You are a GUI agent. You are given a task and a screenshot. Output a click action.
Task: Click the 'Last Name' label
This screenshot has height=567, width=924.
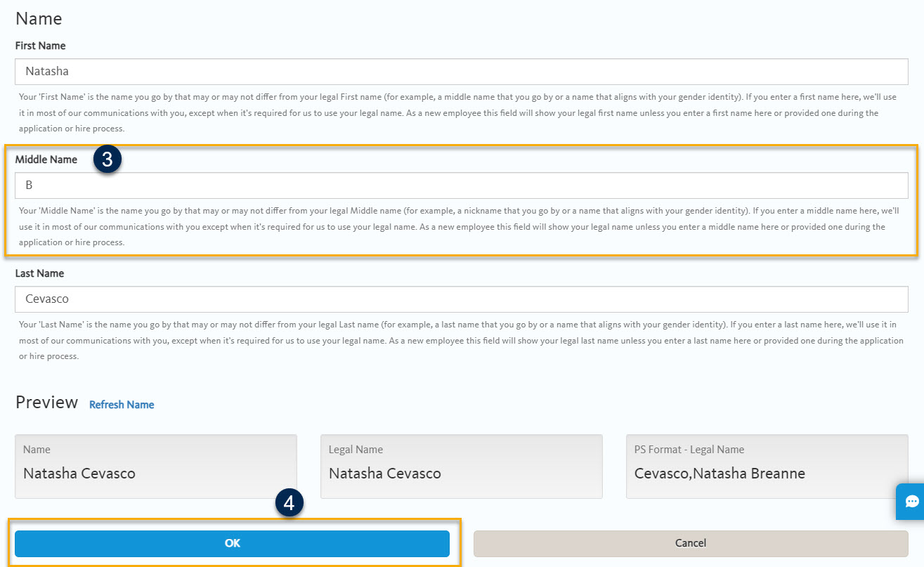[x=40, y=273]
